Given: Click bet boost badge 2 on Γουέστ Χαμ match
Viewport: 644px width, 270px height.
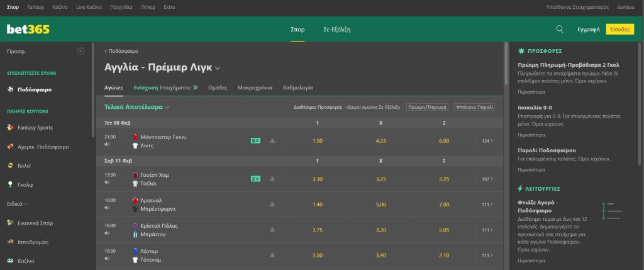Looking at the screenshot, I should pos(255,179).
